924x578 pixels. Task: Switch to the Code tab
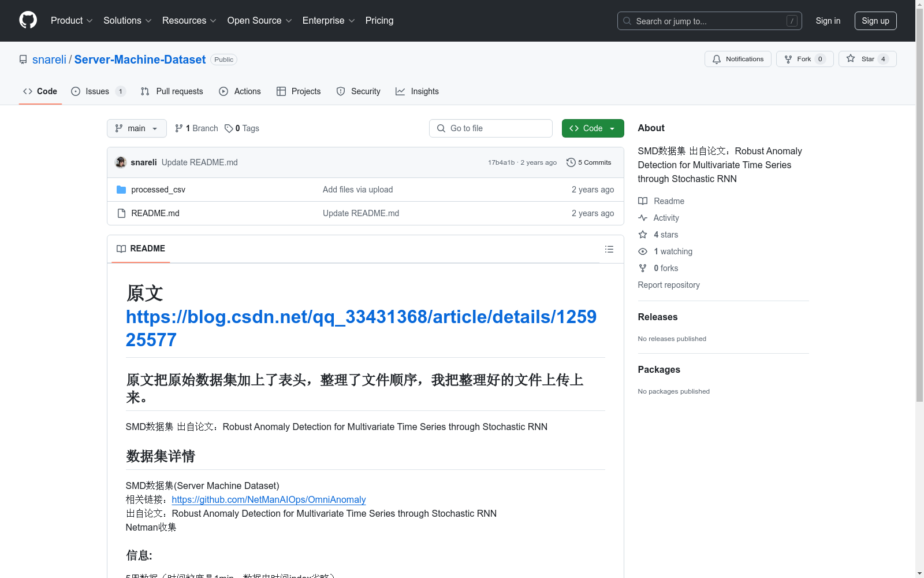pos(40,91)
